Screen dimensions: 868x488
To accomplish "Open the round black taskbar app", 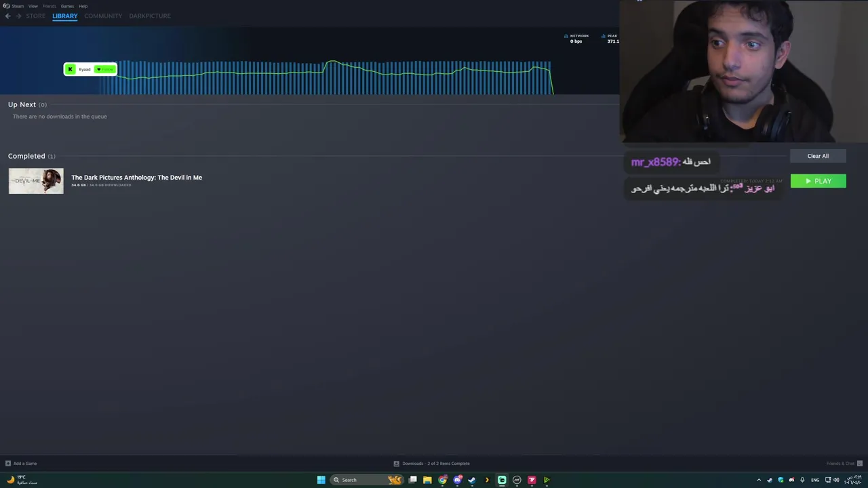I will (x=517, y=480).
